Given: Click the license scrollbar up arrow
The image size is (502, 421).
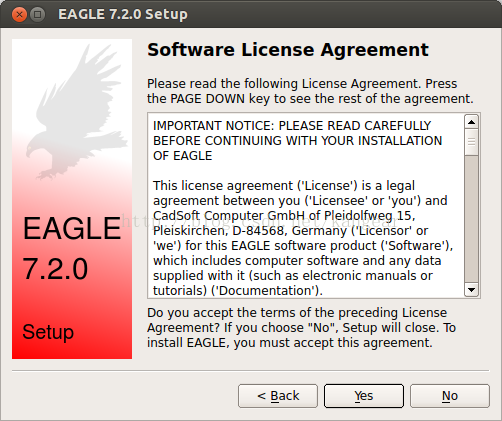Looking at the screenshot, I should [471, 122].
